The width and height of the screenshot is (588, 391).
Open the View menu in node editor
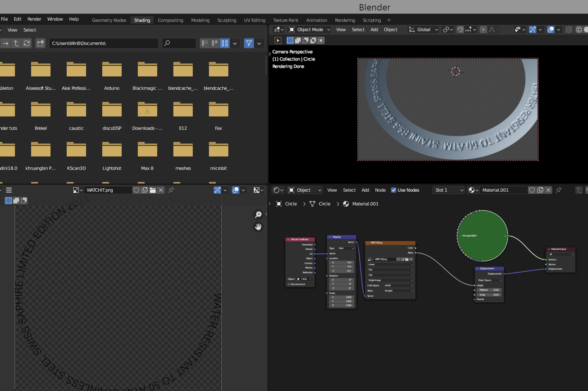point(332,190)
